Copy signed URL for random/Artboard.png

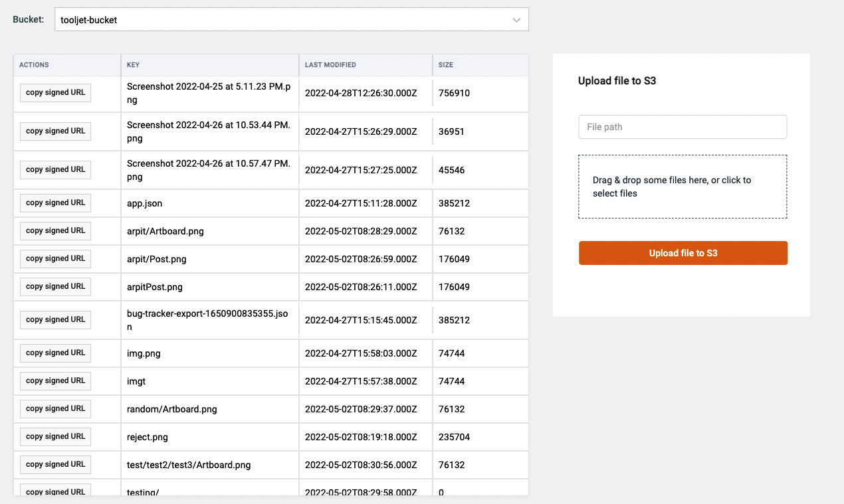(x=55, y=409)
